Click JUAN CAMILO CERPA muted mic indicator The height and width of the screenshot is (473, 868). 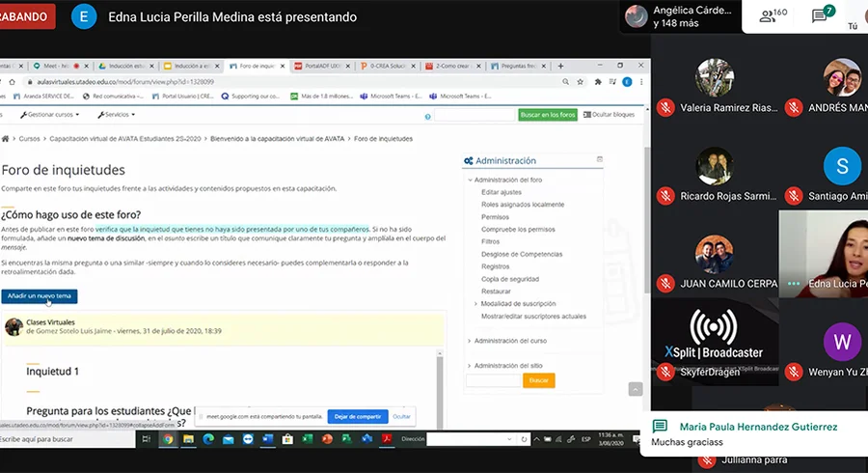click(665, 284)
